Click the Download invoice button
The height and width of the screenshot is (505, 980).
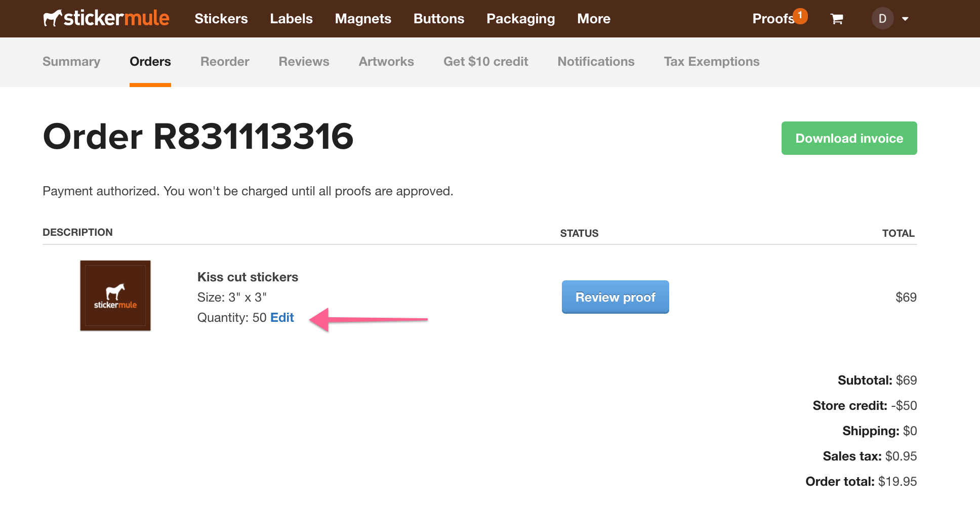pos(849,138)
